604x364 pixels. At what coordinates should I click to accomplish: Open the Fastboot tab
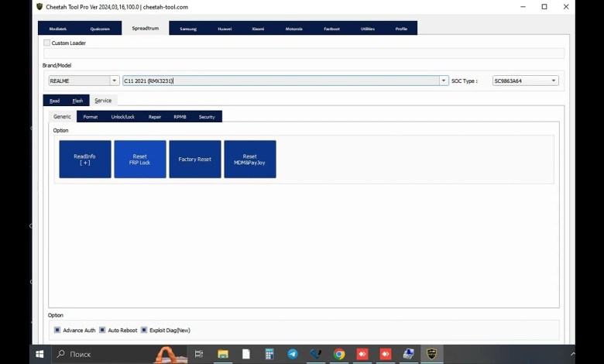[x=331, y=29]
